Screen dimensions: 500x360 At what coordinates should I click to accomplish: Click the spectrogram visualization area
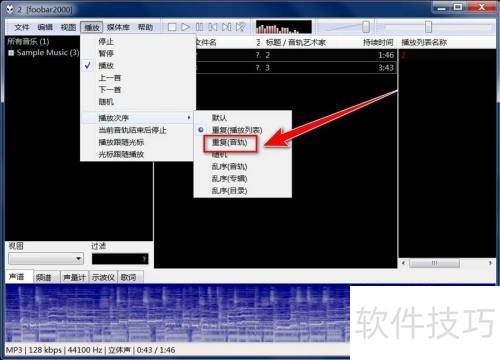(177, 313)
